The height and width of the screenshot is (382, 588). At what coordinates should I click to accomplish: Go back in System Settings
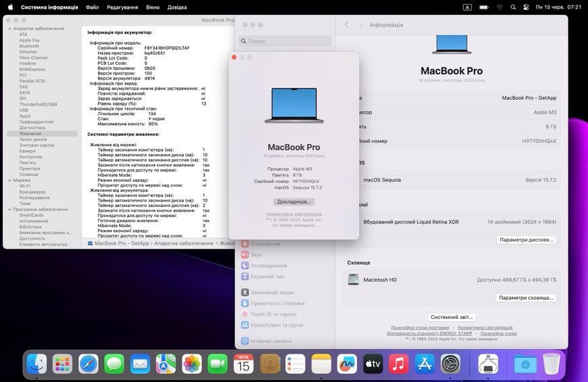click(x=347, y=25)
